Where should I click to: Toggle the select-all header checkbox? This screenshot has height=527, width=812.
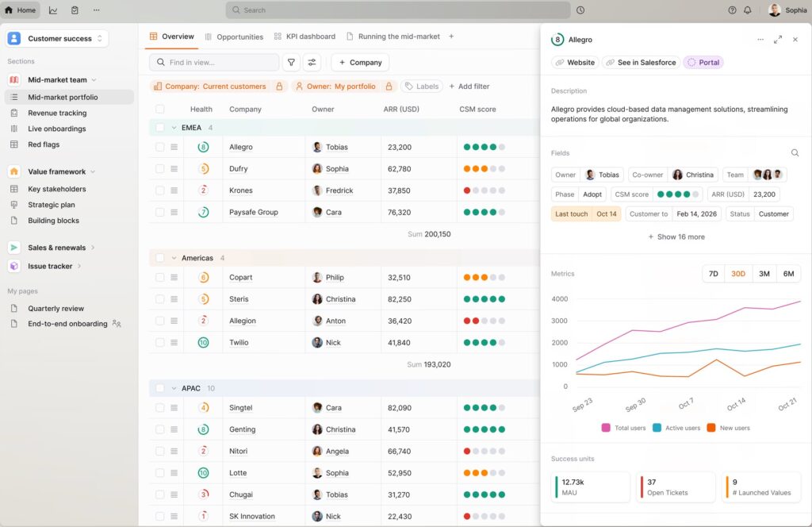pyautogui.click(x=160, y=110)
